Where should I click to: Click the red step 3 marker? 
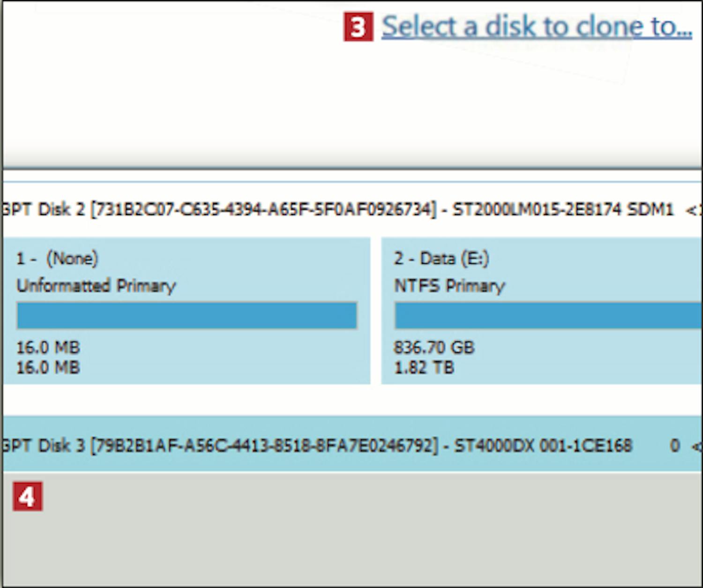(x=359, y=27)
